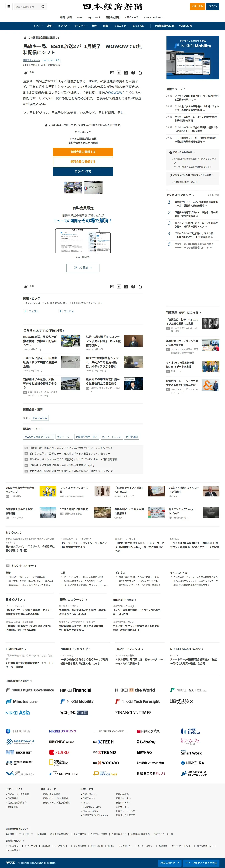Open the 朝刊・夕刊 menu item
This screenshot has height=868, width=225.
(x=66, y=17)
